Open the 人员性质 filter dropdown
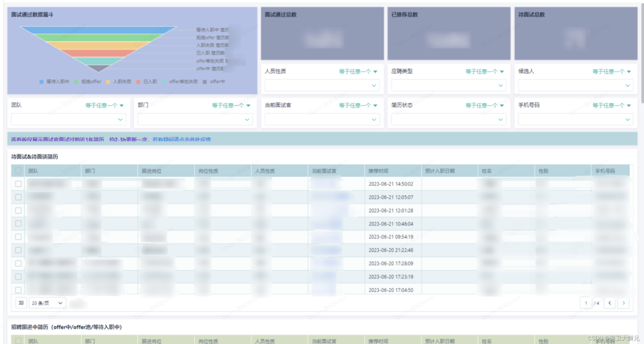This screenshot has height=344, width=644. tap(322, 86)
